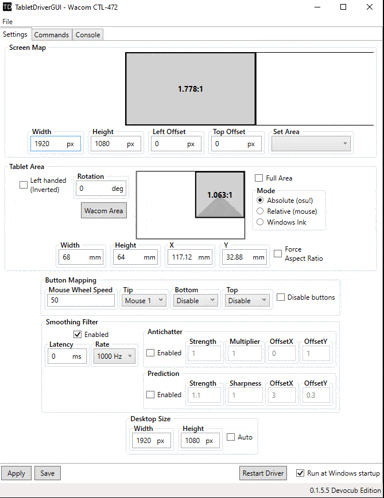Click the Tablet Area Height mm field
This screenshot has height=498, width=384.
(x=135, y=257)
